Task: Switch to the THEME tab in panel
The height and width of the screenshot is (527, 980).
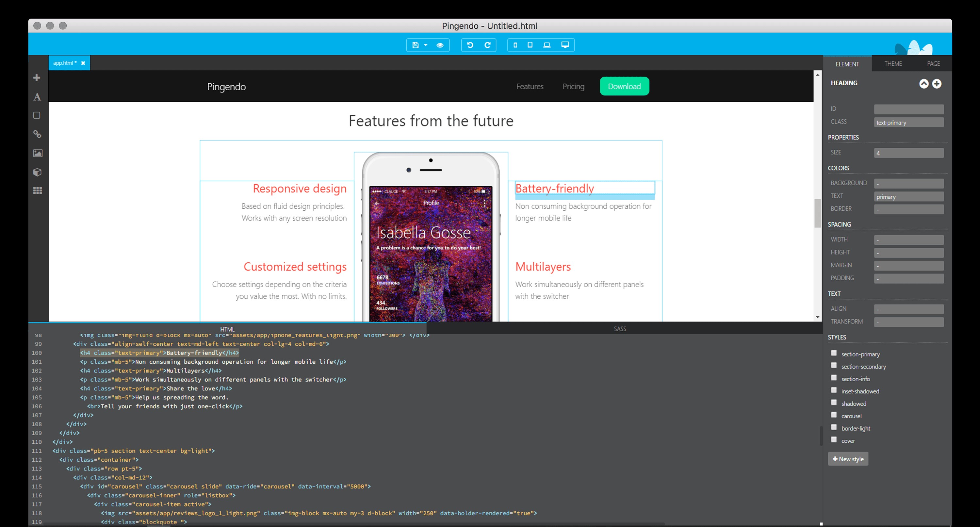Action: click(x=891, y=63)
